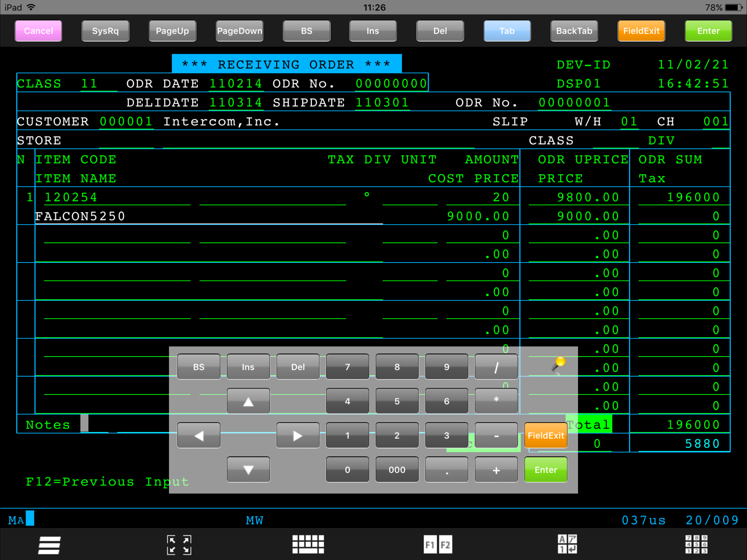Image resolution: width=747 pixels, height=560 pixels.
Task: Toggle the numeric keypad icon
Action: 696,544
